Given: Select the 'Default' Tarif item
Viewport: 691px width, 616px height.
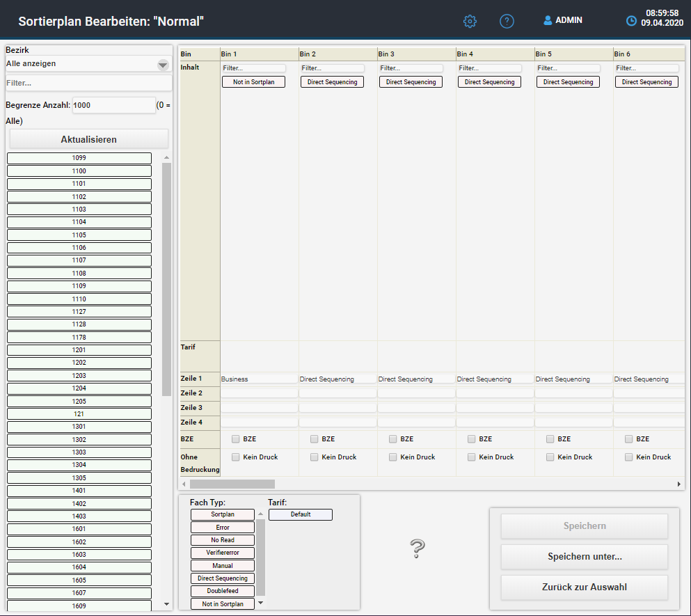Looking at the screenshot, I should pos(301,515).
